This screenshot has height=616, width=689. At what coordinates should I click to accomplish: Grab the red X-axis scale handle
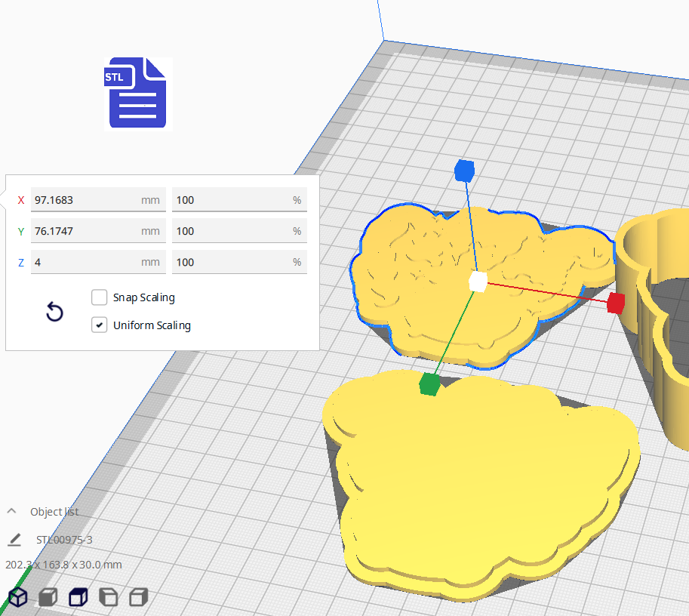616,303
